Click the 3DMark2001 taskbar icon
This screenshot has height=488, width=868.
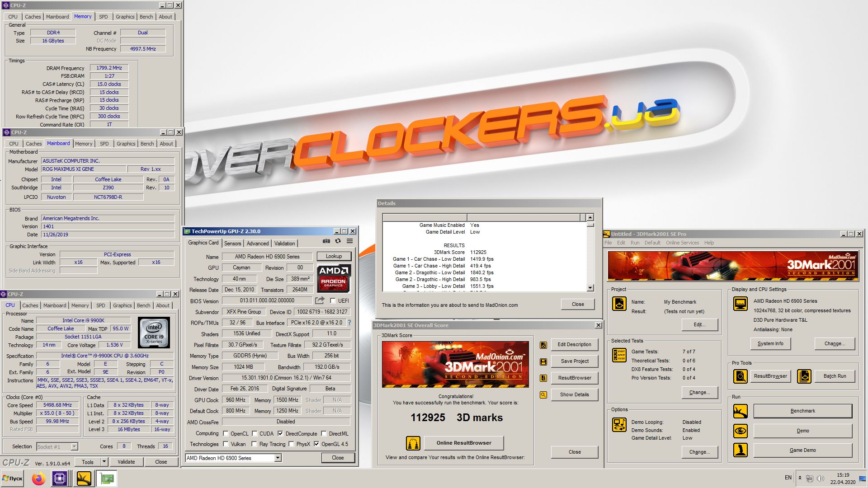point(84,479)
